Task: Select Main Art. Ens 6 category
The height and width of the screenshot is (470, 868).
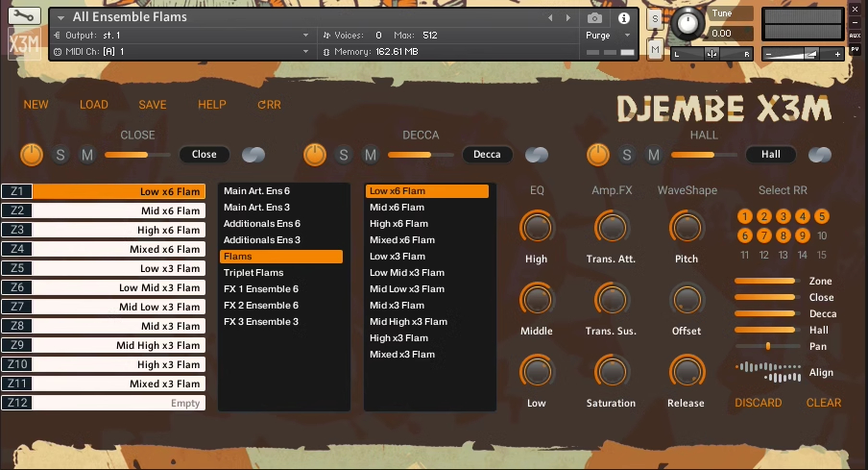Action: point(281,190)
